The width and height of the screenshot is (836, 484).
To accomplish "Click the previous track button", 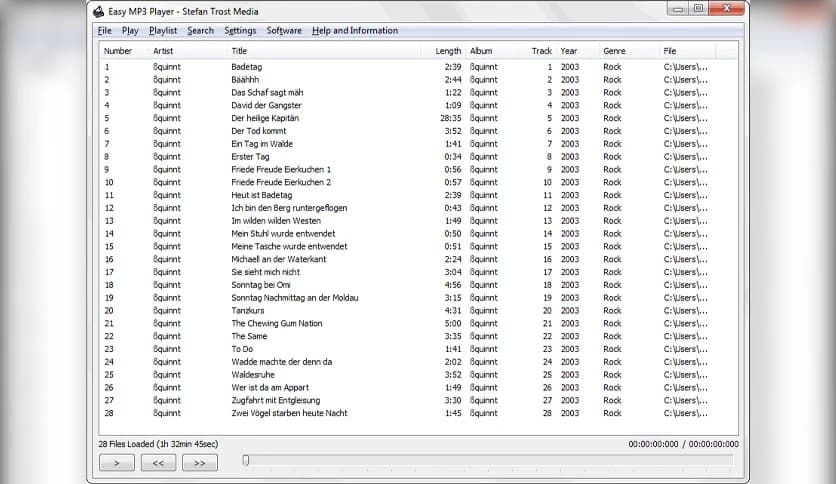I will pos(158,463).
